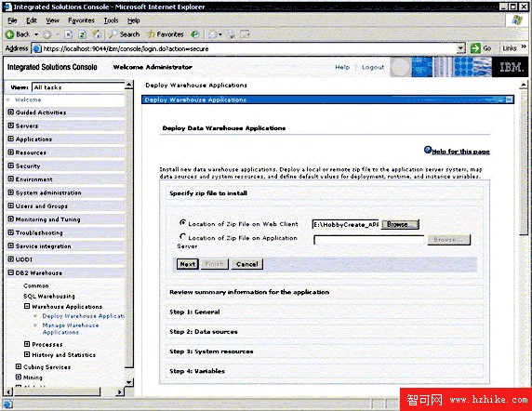
Task: Click Browse next to Web Client path
Action: tap(400, 224)
